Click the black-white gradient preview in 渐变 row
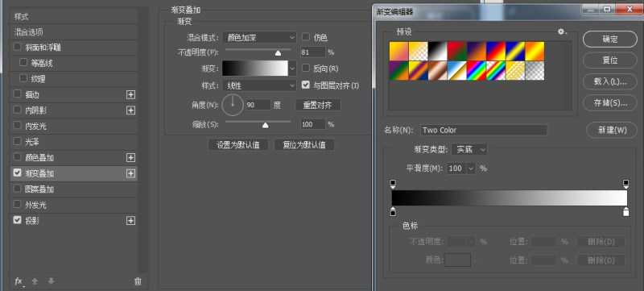Image resolution: width=644 pixels, height=291 pixels. point(255,69)
